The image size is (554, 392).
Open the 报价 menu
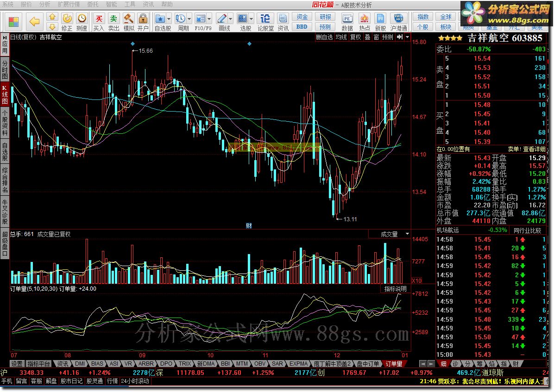point(26,4)
